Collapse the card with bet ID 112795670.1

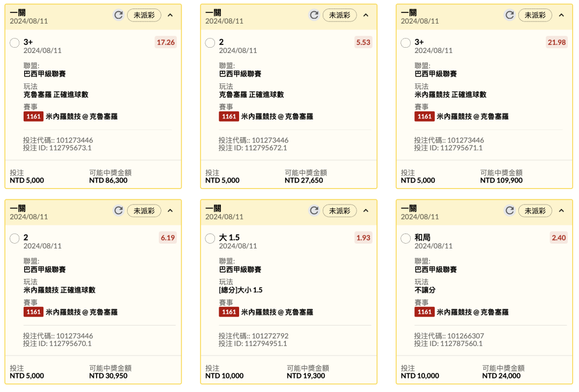(x=170, y=210)
